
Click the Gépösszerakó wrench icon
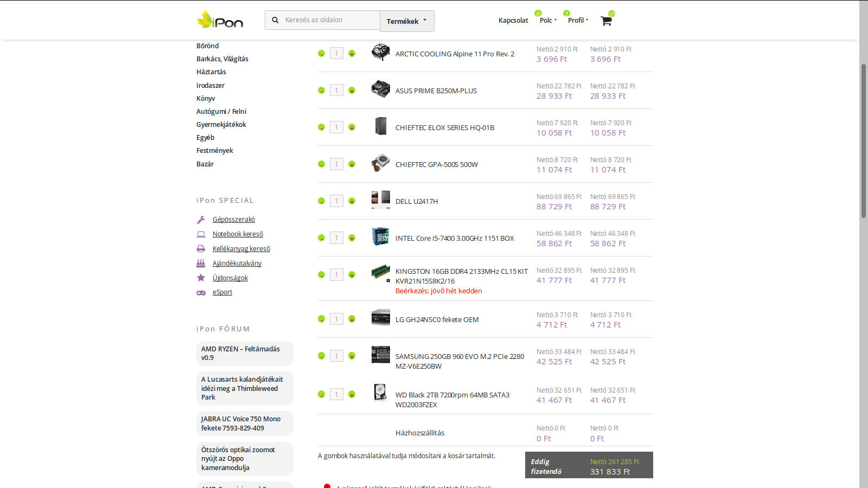tap(201, 220)
